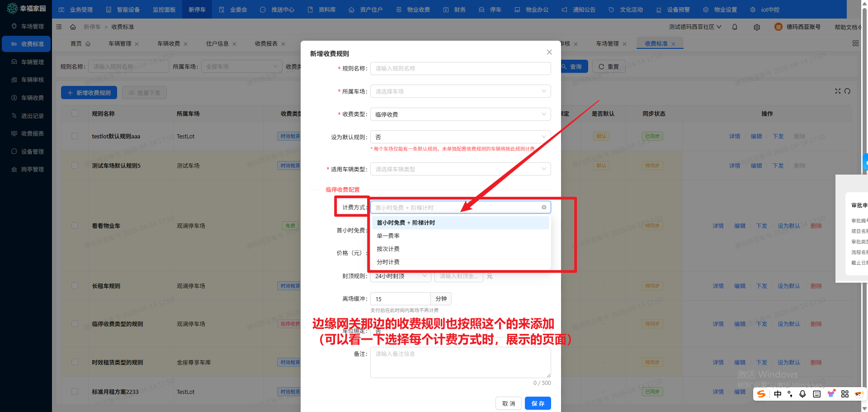The height and width of the screenshot is (412, 868).
Task: Click the home icon in breadcrumb
Action: pyautogui.click(x=73, y=27)
